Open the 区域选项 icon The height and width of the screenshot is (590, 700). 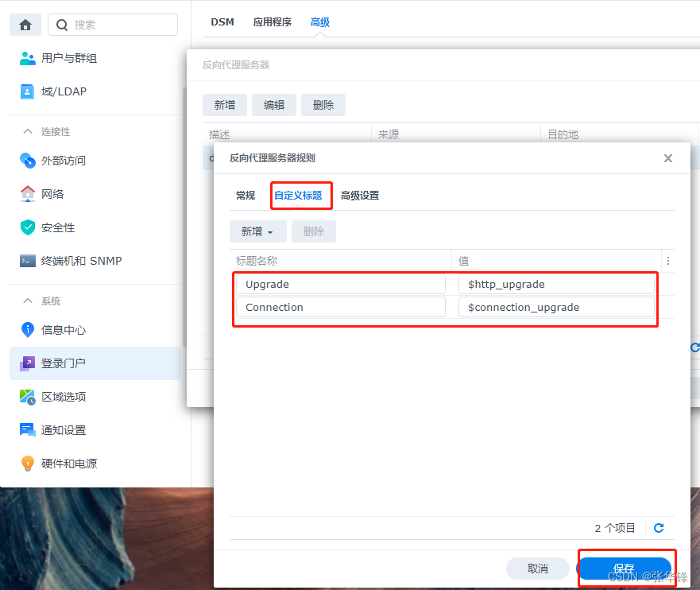28,397
